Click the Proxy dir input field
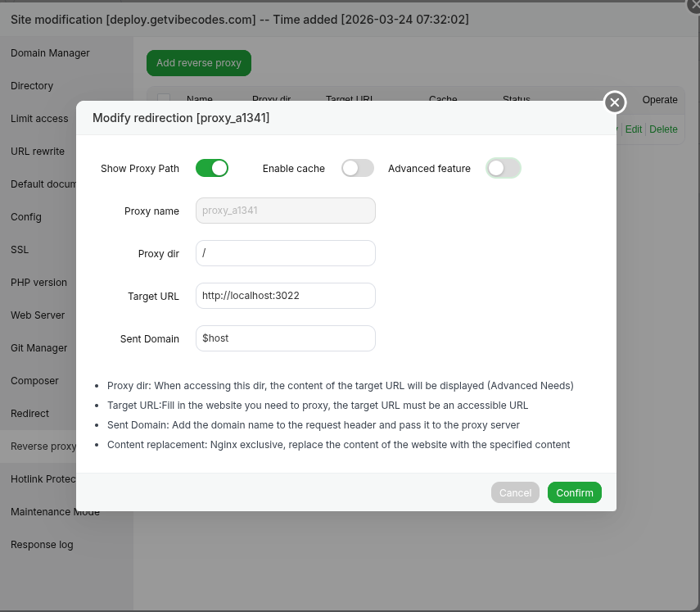 285,253
